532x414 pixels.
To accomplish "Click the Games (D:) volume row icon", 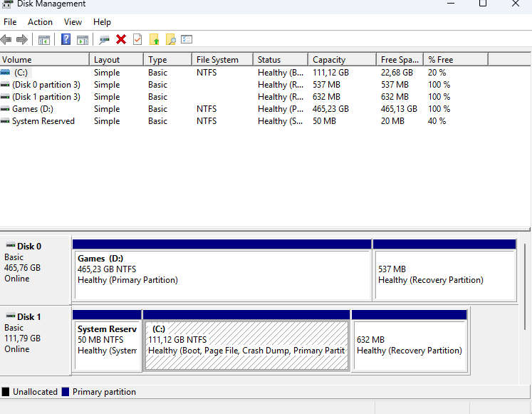I will click(x=5, y=109).
